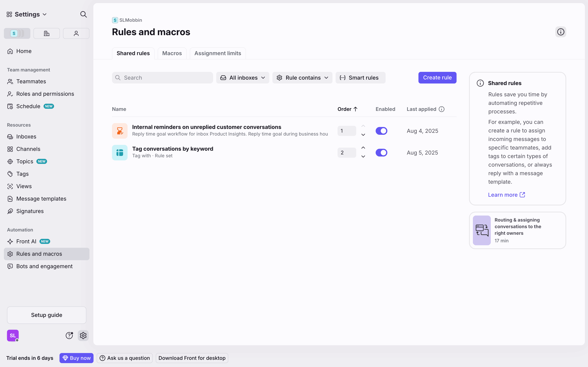
Task: Click the info icon at top right
Action: [x=561, y=32]
